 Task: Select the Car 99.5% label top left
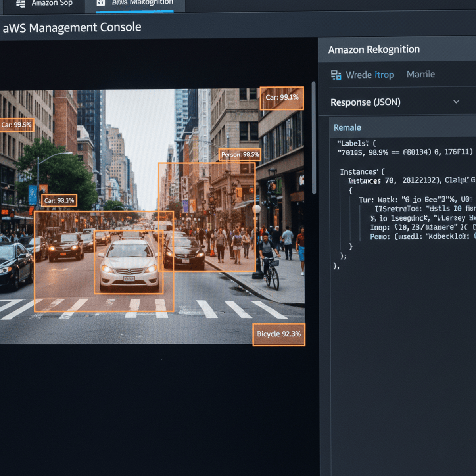click(x=16, y=125)
